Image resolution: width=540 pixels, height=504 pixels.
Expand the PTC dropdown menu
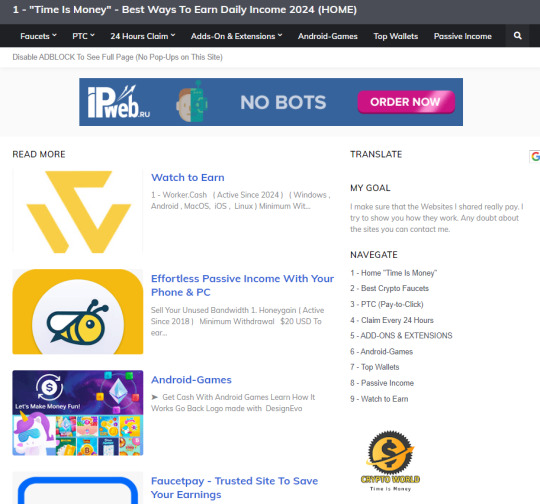pyautogui.click(x=83, y=36)
